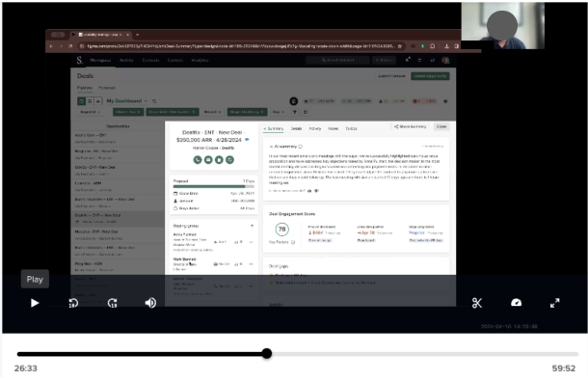Click the thumbs-up icon under AI summary
The height and width of the screenshot is (382, 588).
click(309, 191)
